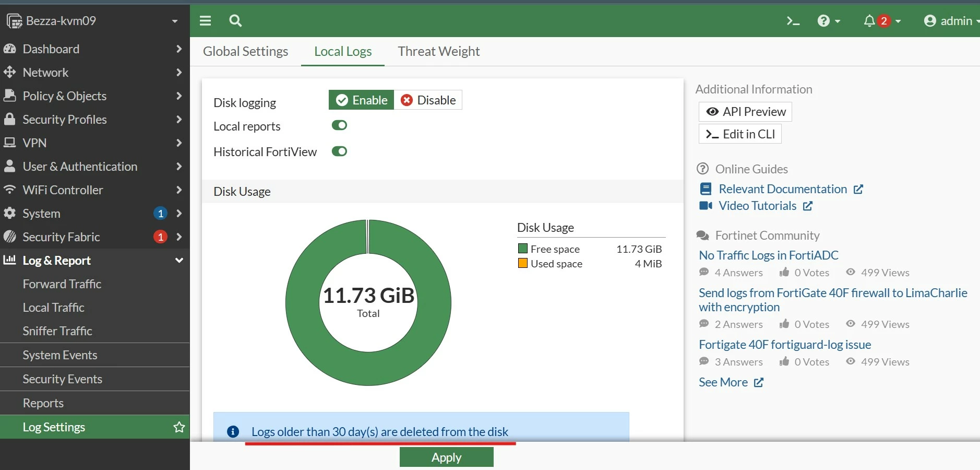
Task: Click green Free space legend swatch
Action: (x=522, y=249)
